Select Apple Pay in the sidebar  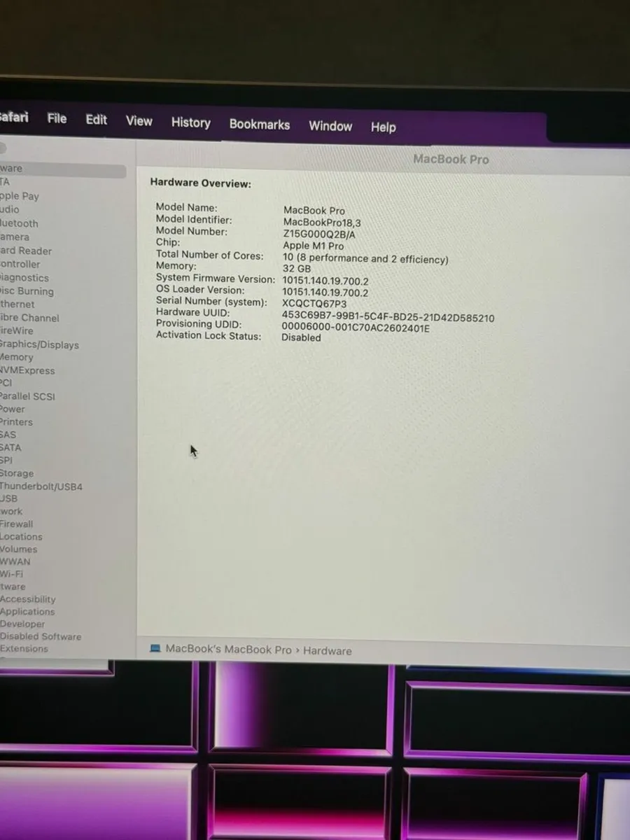coord(20,196)
